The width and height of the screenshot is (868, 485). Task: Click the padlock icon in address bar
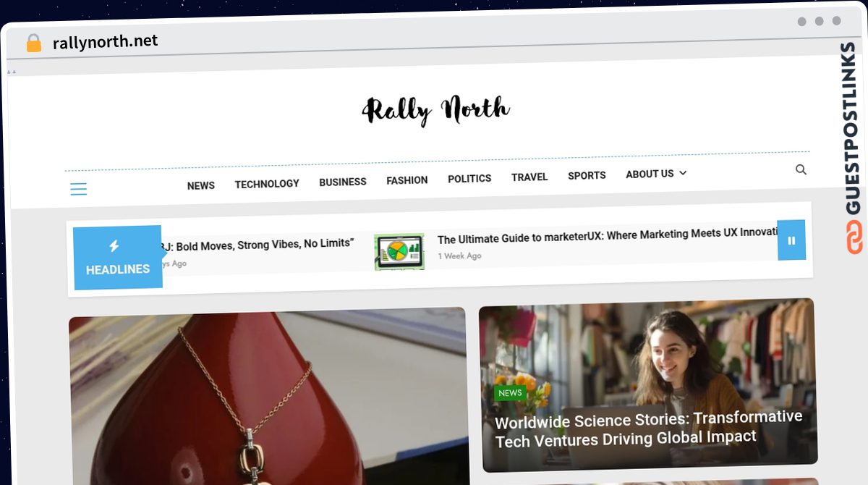(x=33, y=43)
